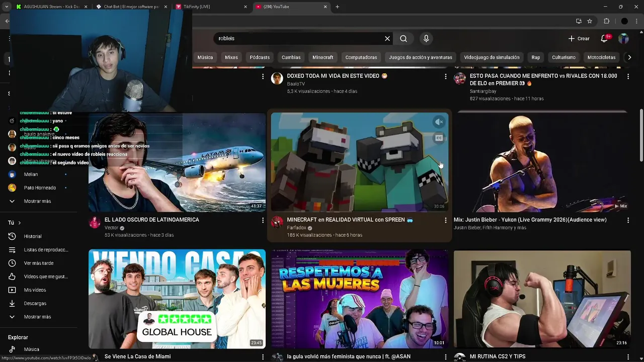Open options for MINECRAFT en REALIDAD VIRTUAL video
The image size is (644, 362).
[445, 220]
